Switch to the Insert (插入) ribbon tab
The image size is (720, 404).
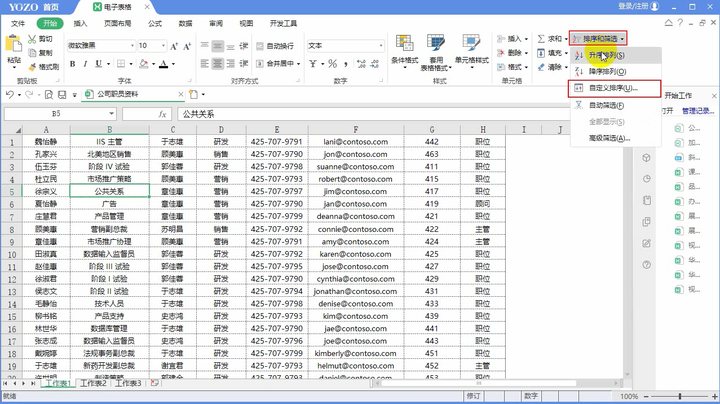(81, 22)
